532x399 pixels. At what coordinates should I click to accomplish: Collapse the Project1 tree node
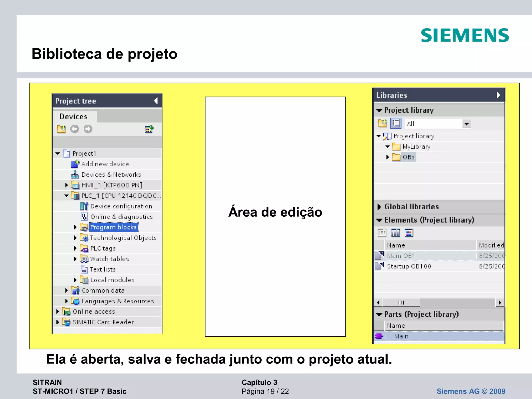tap(57, 154)
